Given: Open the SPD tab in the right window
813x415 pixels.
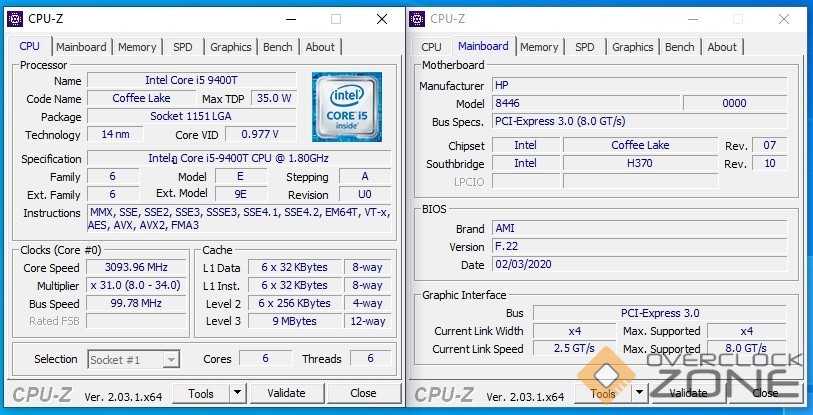Looking at the screenshot, I should point(584,47).
